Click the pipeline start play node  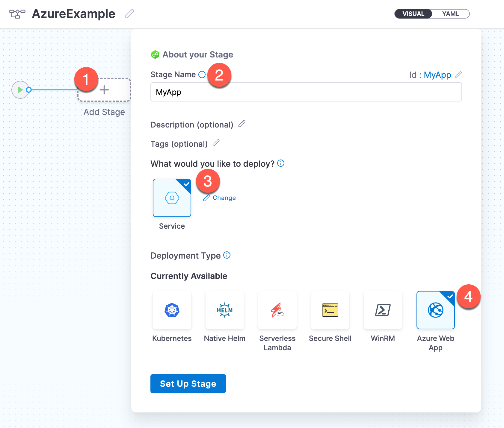(20, 90)
